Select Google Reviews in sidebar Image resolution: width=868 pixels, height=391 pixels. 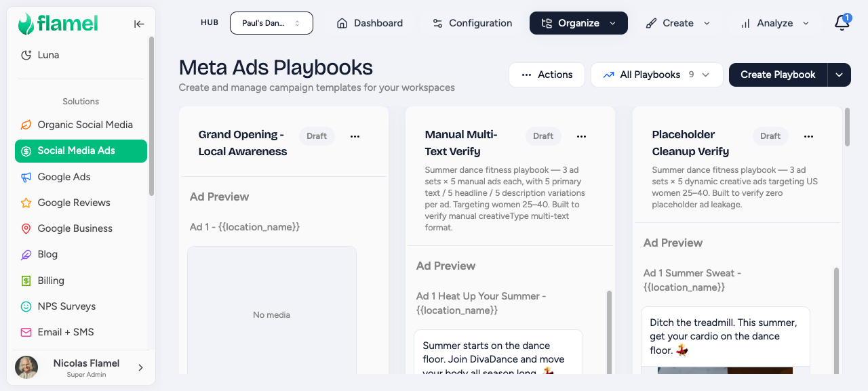[x=81, y=203]
